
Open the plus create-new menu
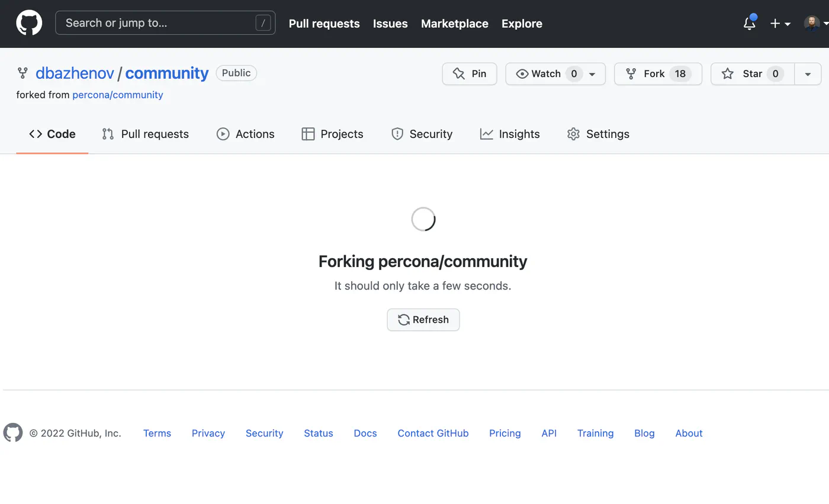coord(780,24)
